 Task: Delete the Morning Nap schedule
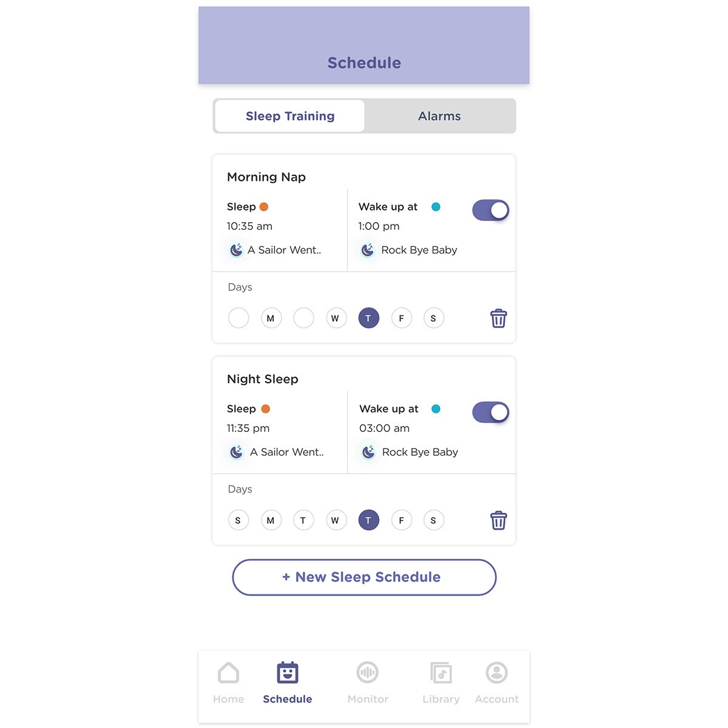pos(498,318)
